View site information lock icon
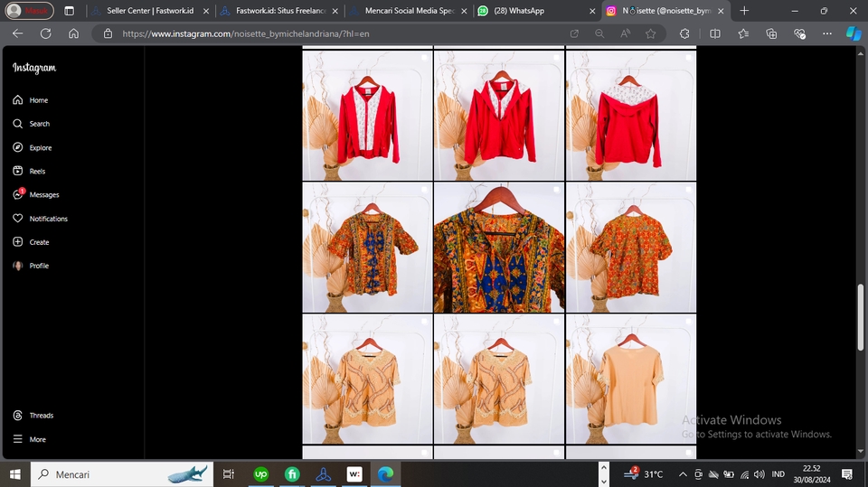Screen dimensions: 868x487 click(x=108, y=33)
